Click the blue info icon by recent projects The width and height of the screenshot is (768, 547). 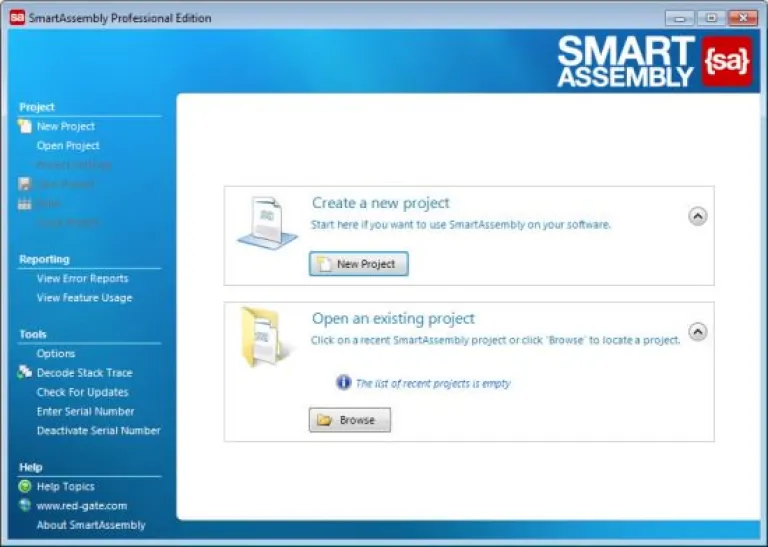point(343,382)
